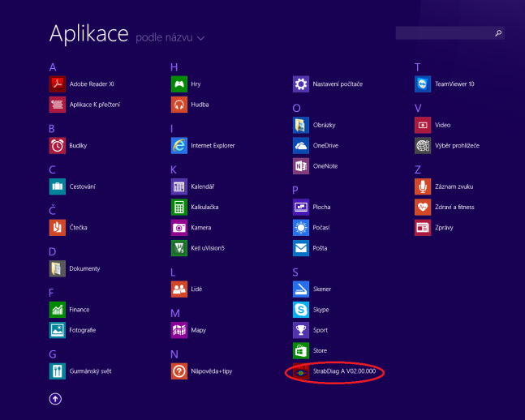This screenshot has height=420, width=525.
Task: Open the Obrázky pictures folder icon
Action: pyautogui.click(x=301, y=125)
